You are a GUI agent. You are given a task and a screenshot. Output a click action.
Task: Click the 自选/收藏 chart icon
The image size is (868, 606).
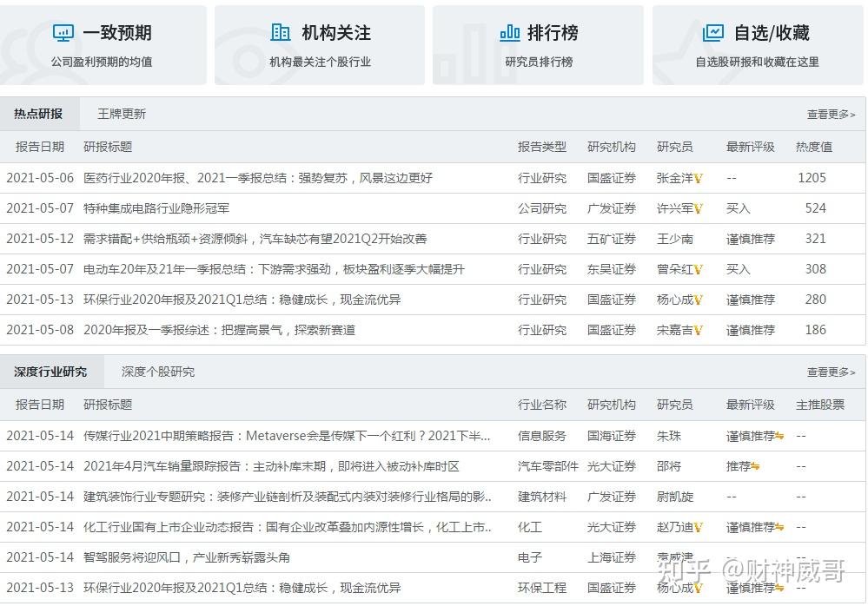[x=713, y=33]
